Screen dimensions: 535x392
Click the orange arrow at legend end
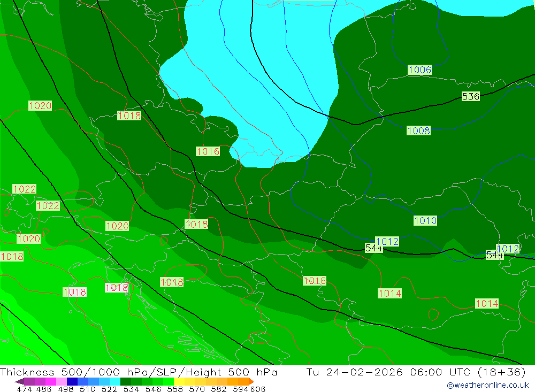(x=251, y=381)
